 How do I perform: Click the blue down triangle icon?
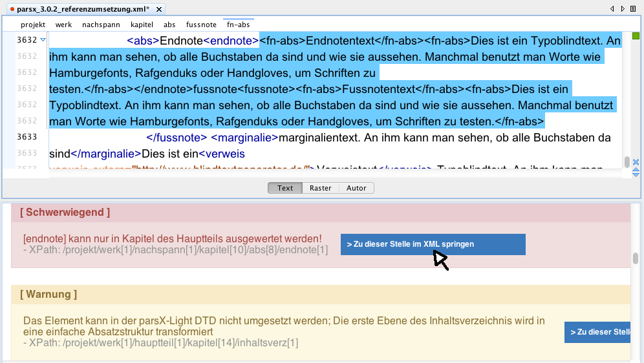(636, 174)
